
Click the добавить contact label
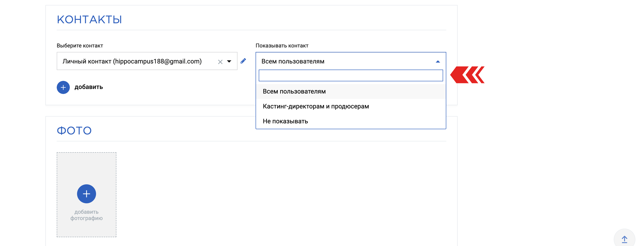(x=89, y=87)
